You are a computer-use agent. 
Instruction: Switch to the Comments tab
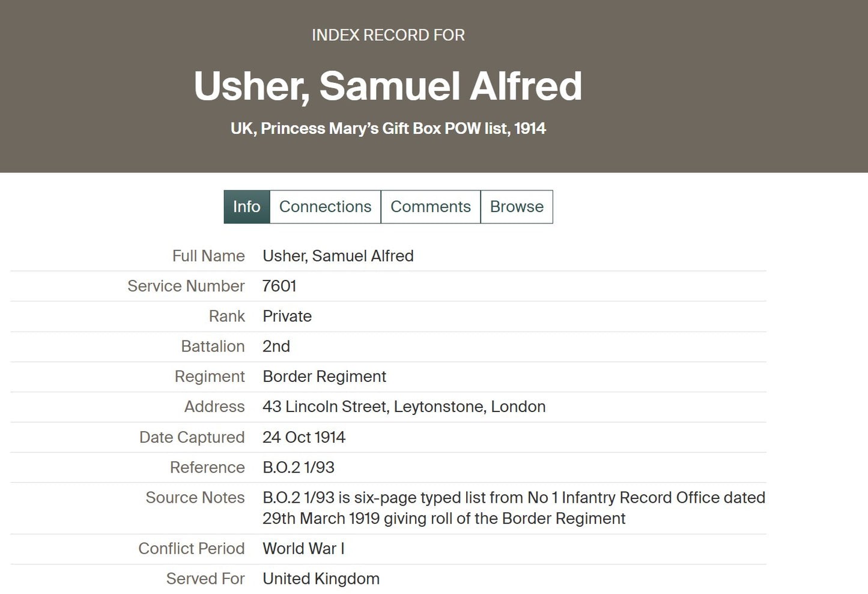pyautogui.click(x=430, y=207)
